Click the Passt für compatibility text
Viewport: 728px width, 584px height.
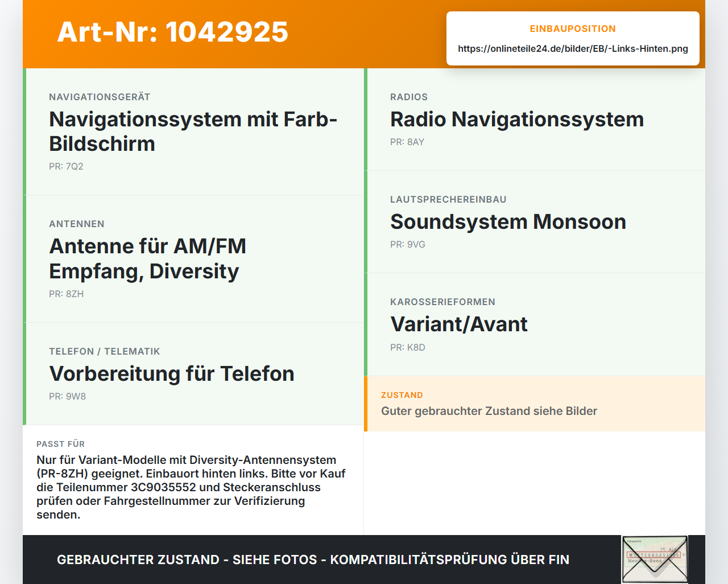191,487
